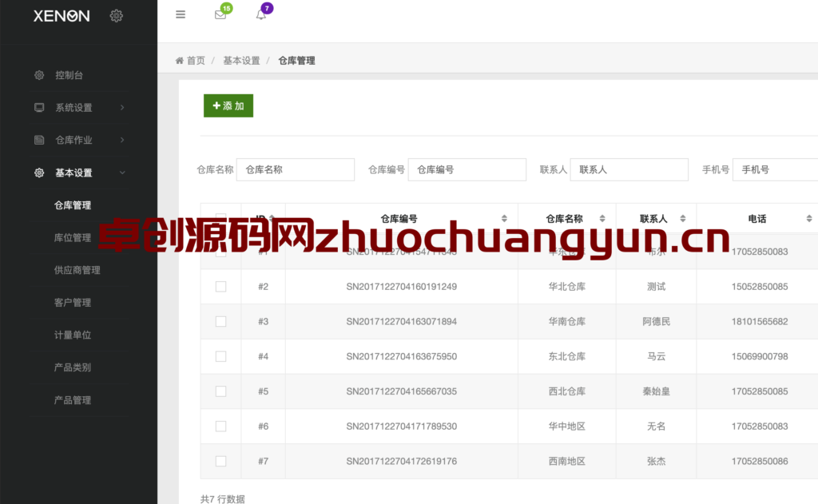Click serial SN2017122704172619176
This screenshot has width=818, height=504.
point(402,461)
